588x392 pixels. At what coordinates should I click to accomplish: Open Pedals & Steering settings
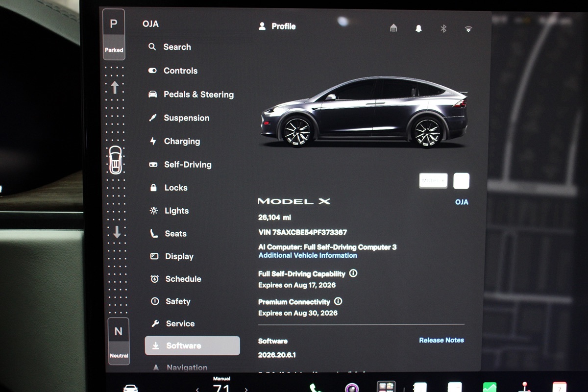click(191, 95)
